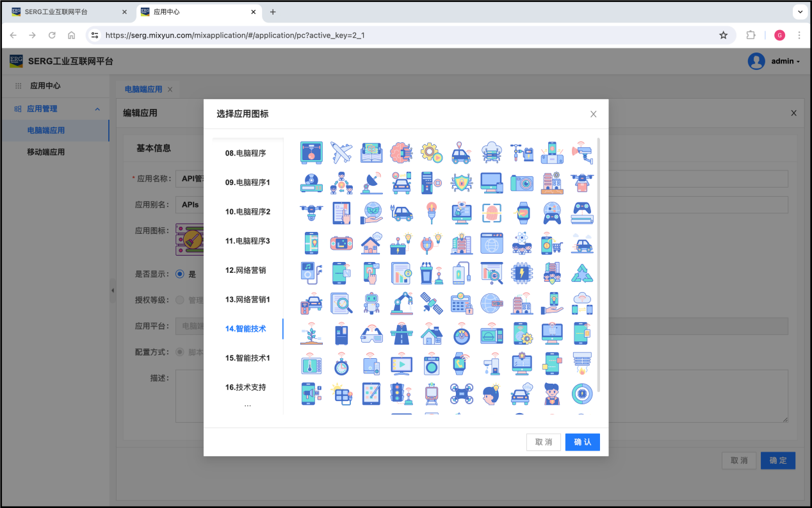Collapse the 应用管理 sidebar section
812x508 pixels.
(97, 109)
